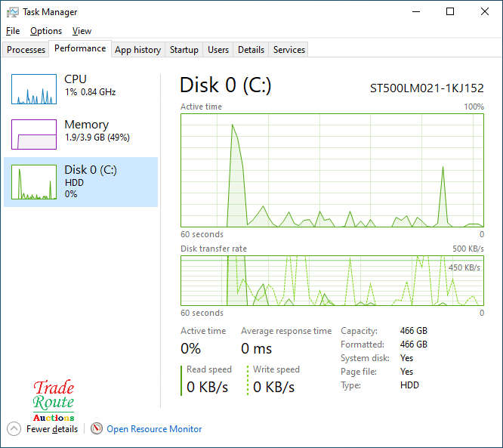Maximize the Task Manager window

click(x=450, y=12)
